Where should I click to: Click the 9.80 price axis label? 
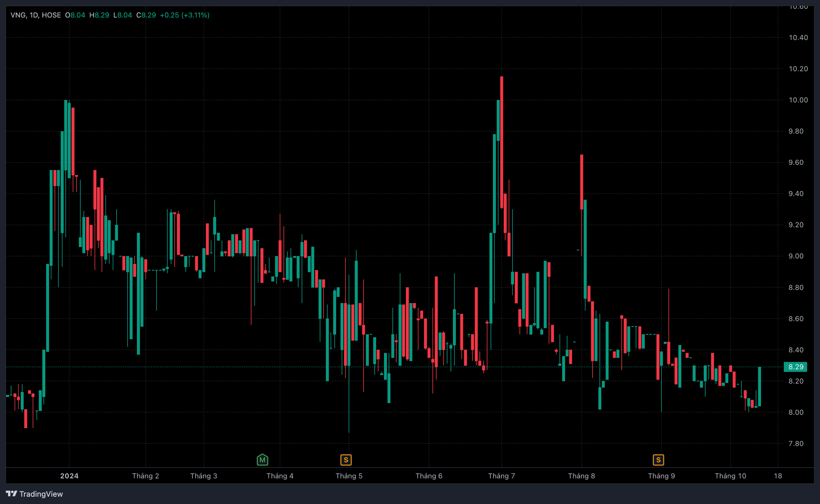[x=796, y=131]
